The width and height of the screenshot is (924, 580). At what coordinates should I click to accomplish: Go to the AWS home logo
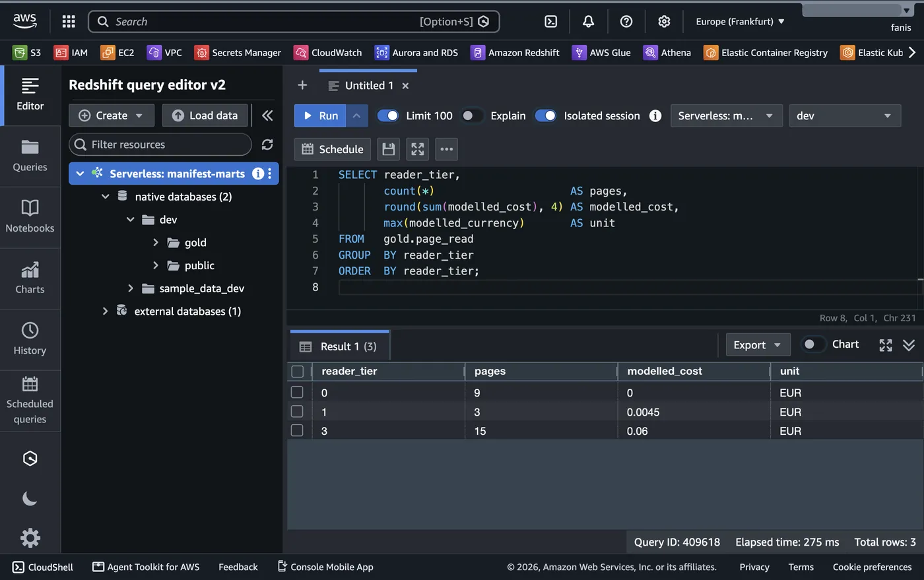pos(25,21)
